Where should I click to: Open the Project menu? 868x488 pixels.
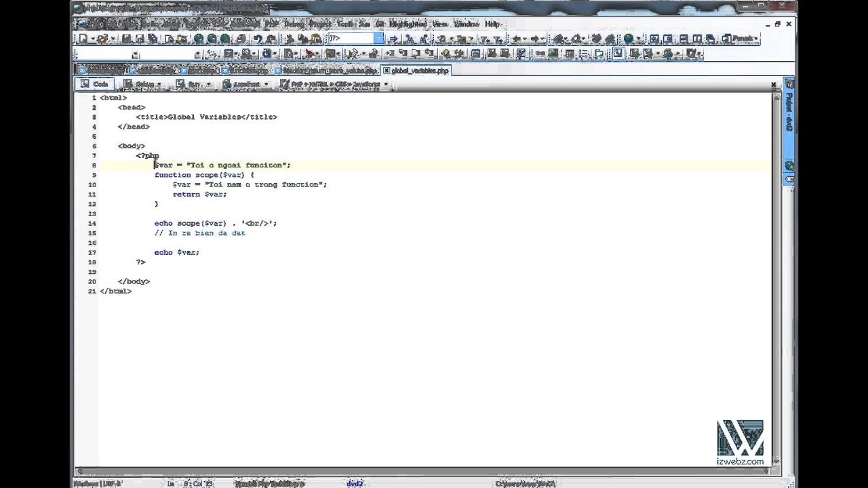(319, 24)
